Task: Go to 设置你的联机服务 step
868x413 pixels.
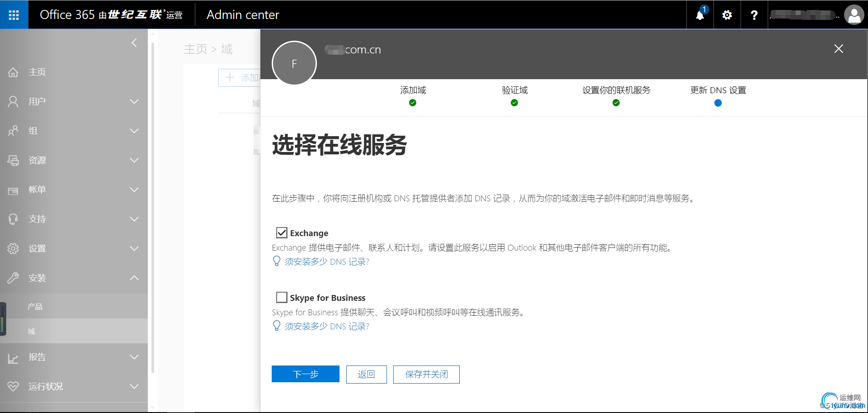Action: coord(616,95)
